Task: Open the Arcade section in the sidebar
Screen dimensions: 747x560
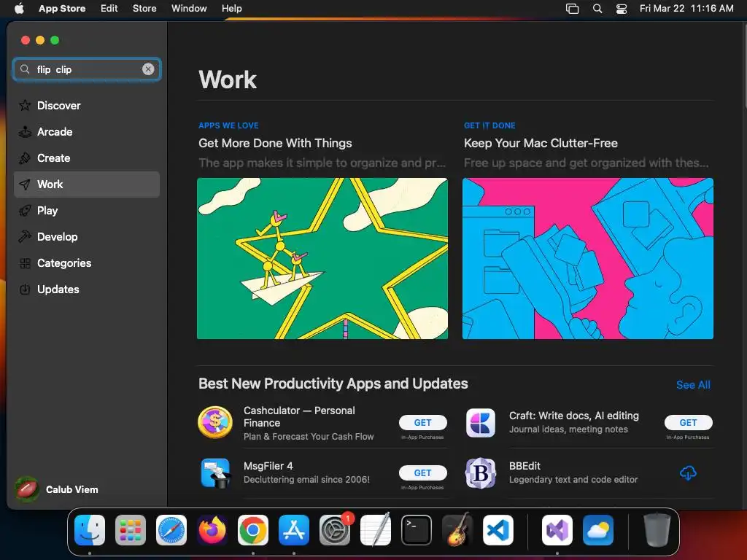Action: tap(87, 132)
